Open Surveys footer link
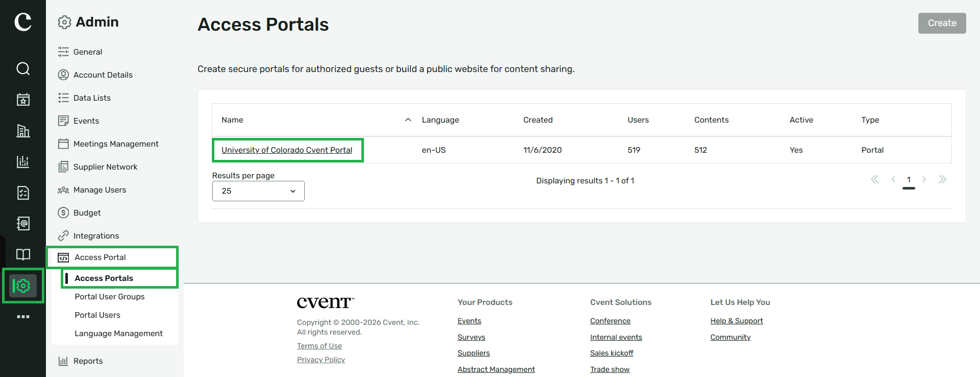This screenshot has height=377, width=980. coord(471,337)
